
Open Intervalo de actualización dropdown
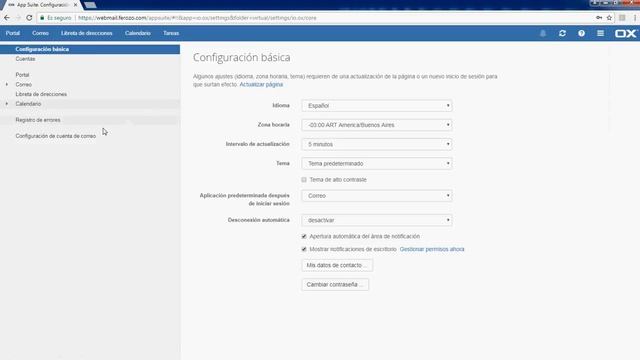377,144
